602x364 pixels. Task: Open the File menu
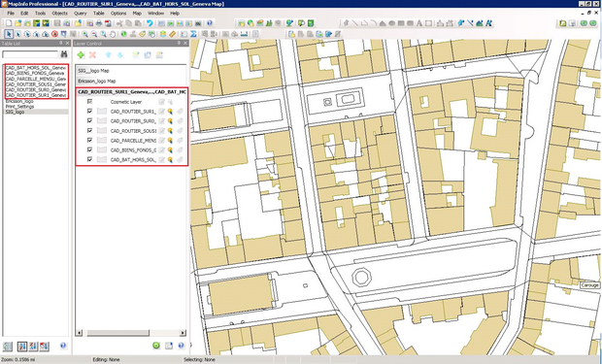(x=11, y=13)
